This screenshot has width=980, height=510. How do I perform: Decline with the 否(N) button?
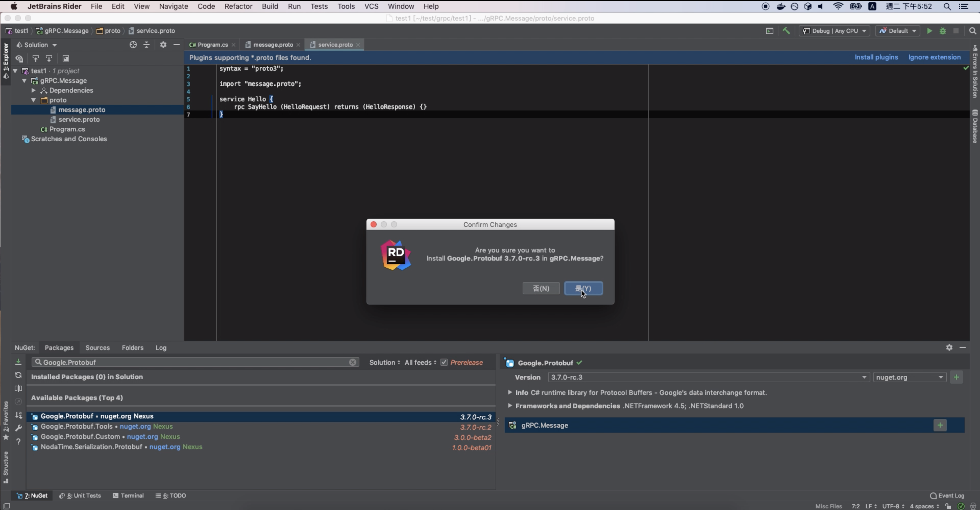pyautogui.click(x=541, y=288)
